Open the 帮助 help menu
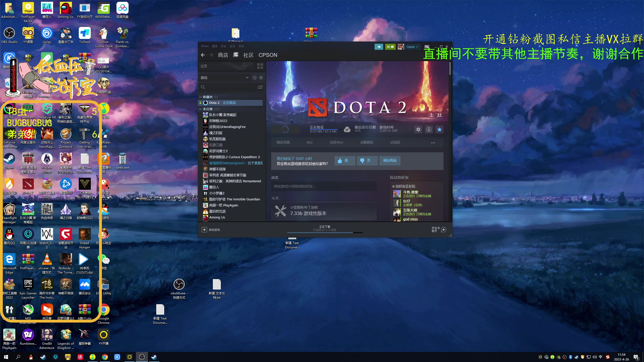Image resolution: width=644 pixels, height=362 pixels. pyautogui.click(x=241, y=46)
